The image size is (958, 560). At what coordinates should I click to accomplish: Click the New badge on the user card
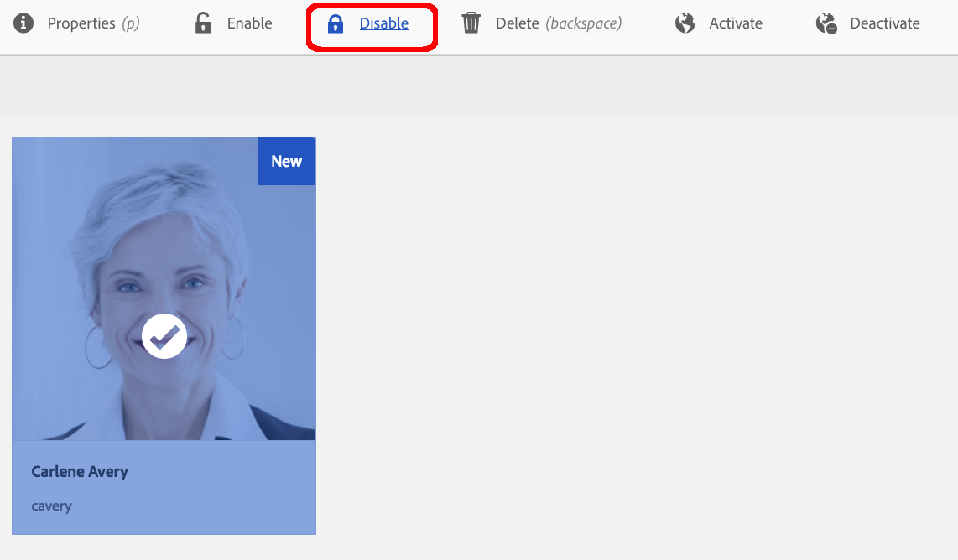coord(286,161)
